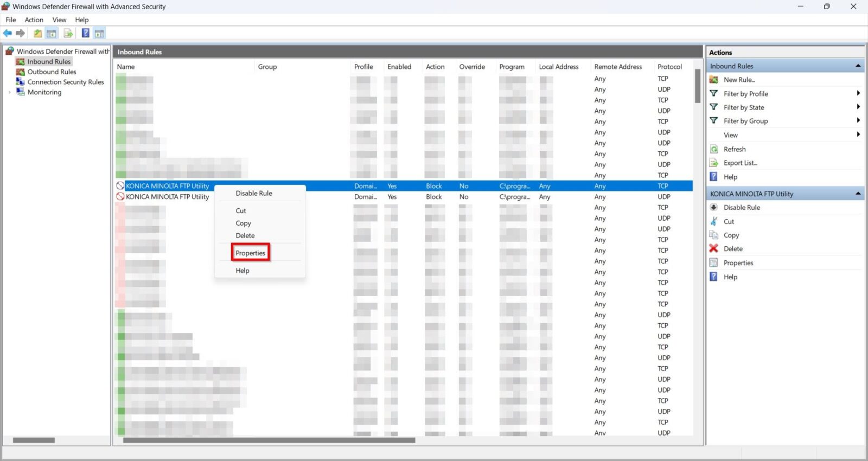Click the New Rule icon in Actions

(x=714, y=80)
